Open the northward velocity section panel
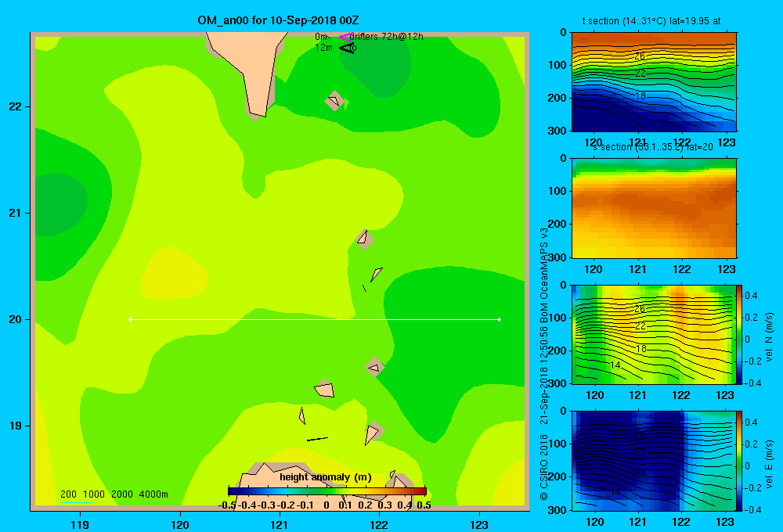The image size is (783, 532). pos(654,334)
